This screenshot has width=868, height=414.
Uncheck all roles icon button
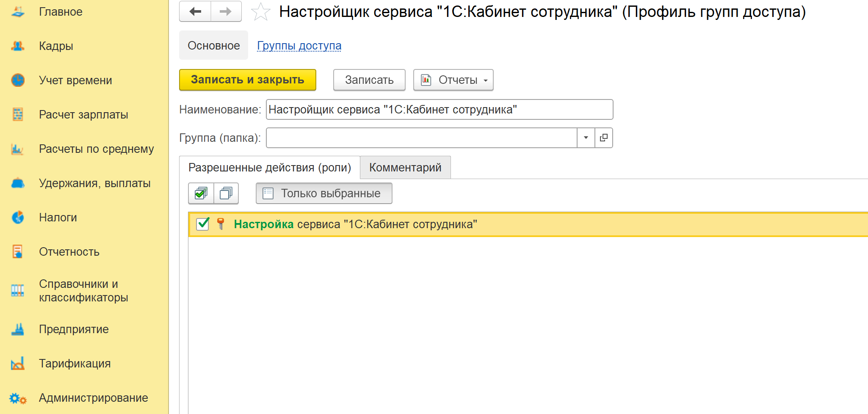pos(226,193)
